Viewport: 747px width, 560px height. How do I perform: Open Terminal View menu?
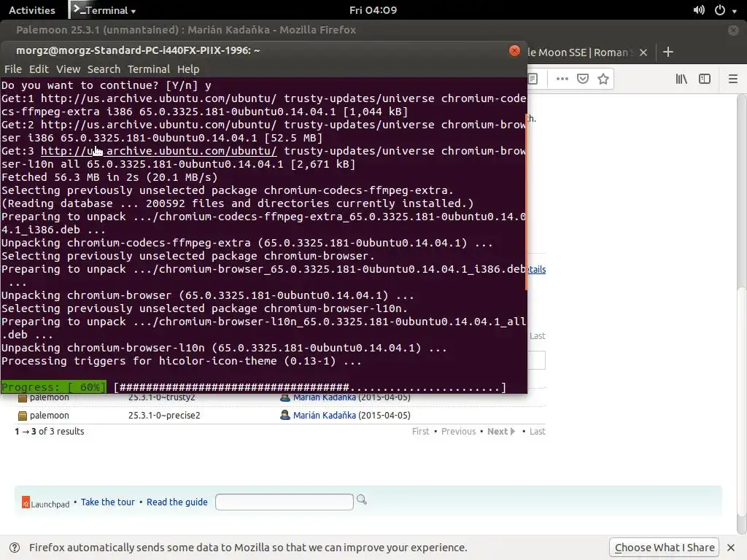point(68,69)
